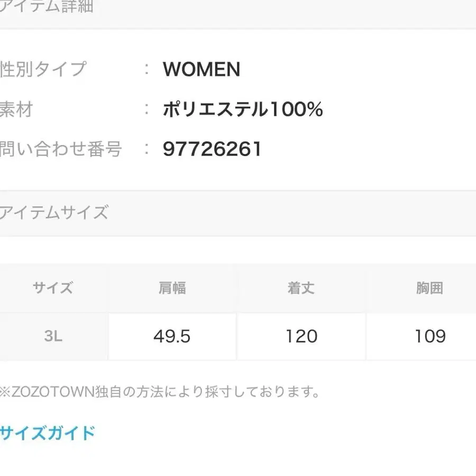Select the 3L size table row
This screenshot has height=476, width=476.
click(238, 336)
